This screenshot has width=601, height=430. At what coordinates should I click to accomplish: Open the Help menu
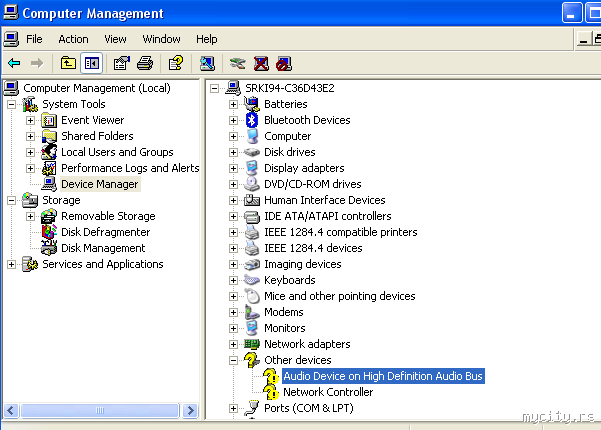[207, 39]
